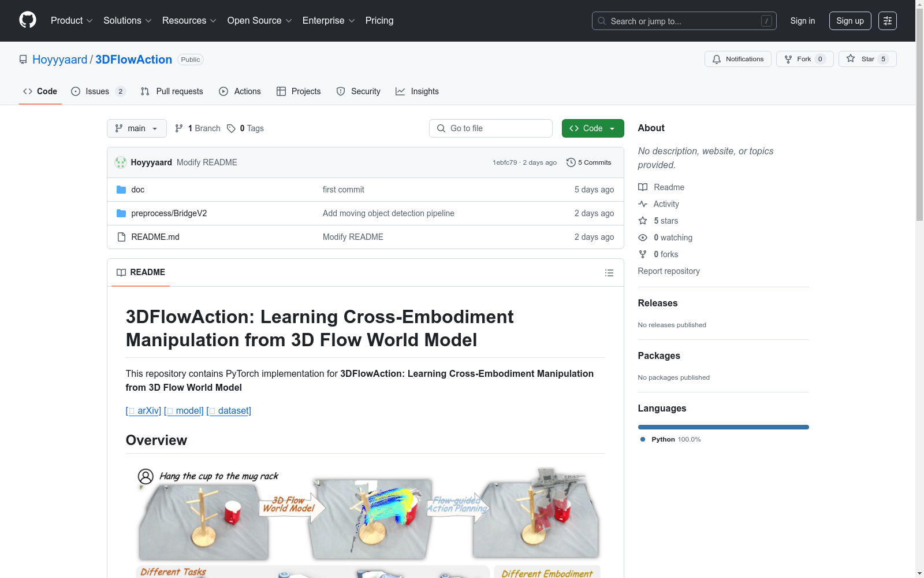Open commit hash 1ebfc79
924x578 pixels.
(x=505, y=162)
